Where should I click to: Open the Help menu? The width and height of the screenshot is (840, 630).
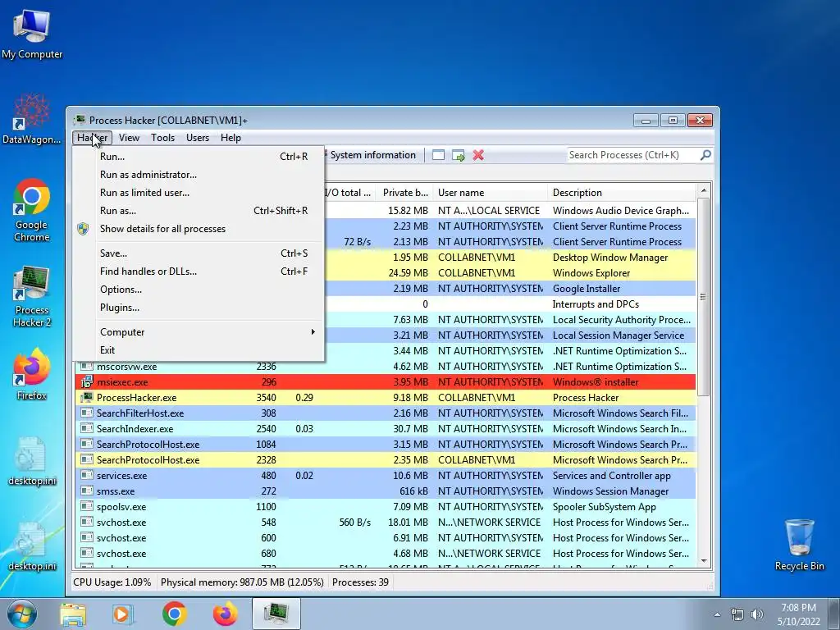pyautogui.click(x=231, y=138)
